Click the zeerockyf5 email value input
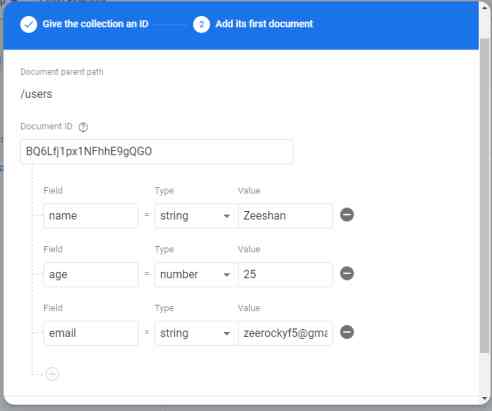 pyautogui.click(x=285, y=333)
